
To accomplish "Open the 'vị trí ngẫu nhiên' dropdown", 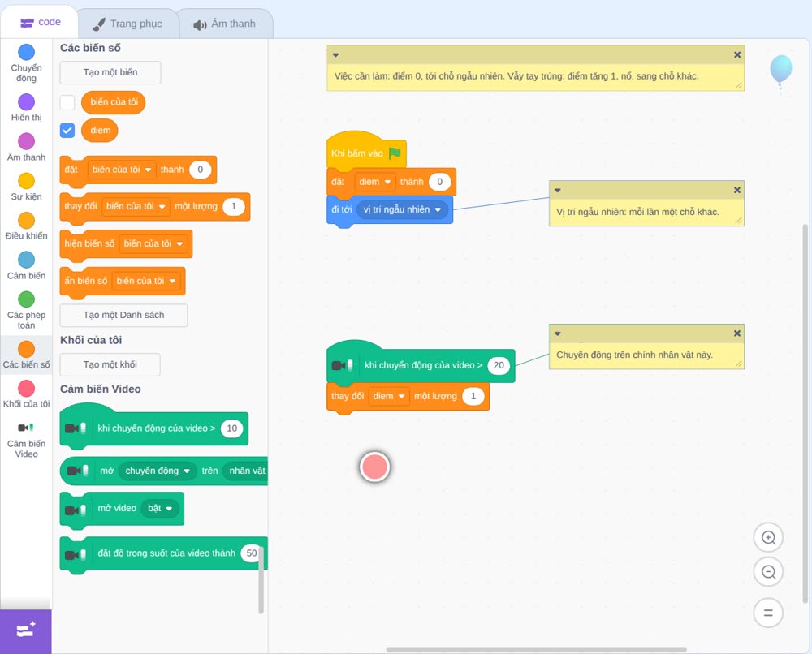I will (403, 209).
